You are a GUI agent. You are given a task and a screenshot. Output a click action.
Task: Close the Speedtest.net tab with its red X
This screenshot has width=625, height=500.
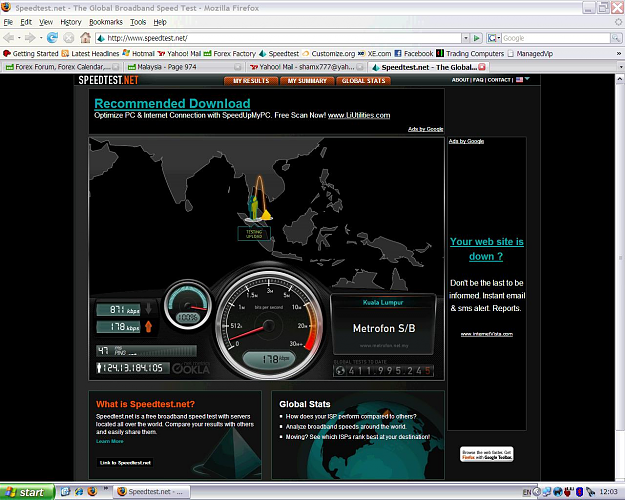point(482,67)
